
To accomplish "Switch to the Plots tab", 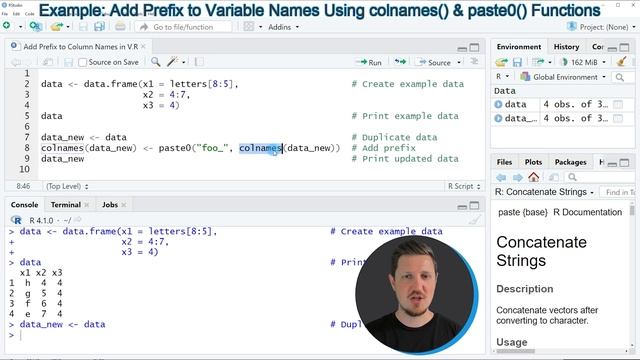I will click(533, 162).
